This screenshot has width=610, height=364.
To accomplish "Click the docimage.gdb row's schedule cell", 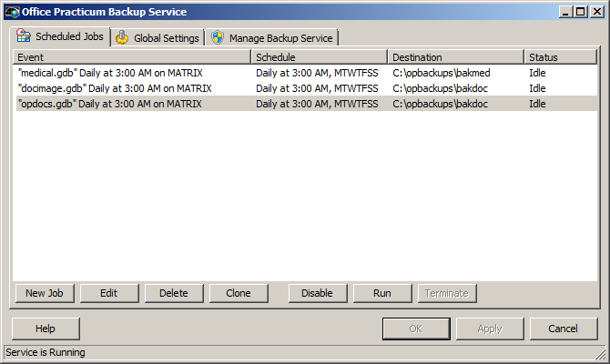I will tap(317, 88).
